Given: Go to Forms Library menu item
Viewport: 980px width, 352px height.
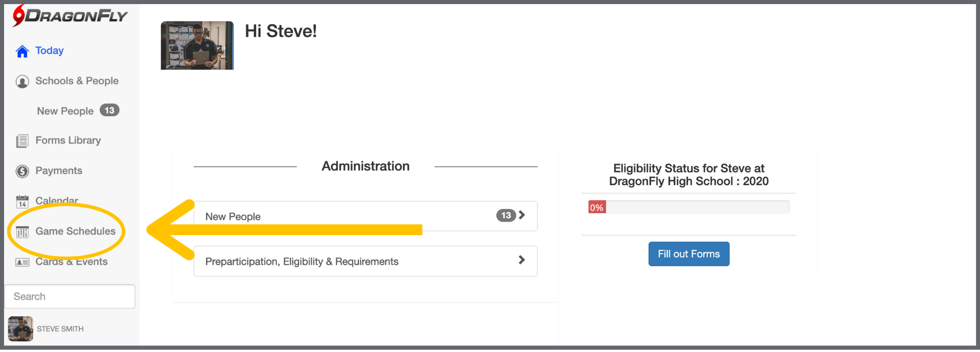Looking at the screenshot, I should coord(68,140).
